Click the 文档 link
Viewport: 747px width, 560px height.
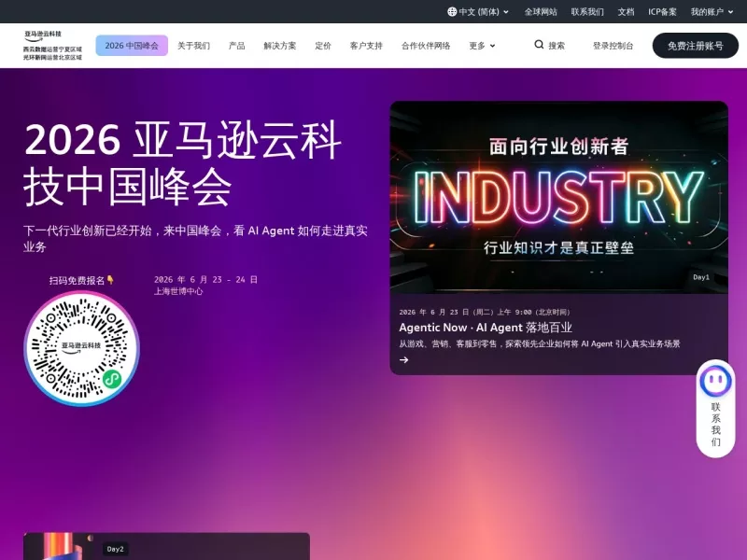coord(626,12)
